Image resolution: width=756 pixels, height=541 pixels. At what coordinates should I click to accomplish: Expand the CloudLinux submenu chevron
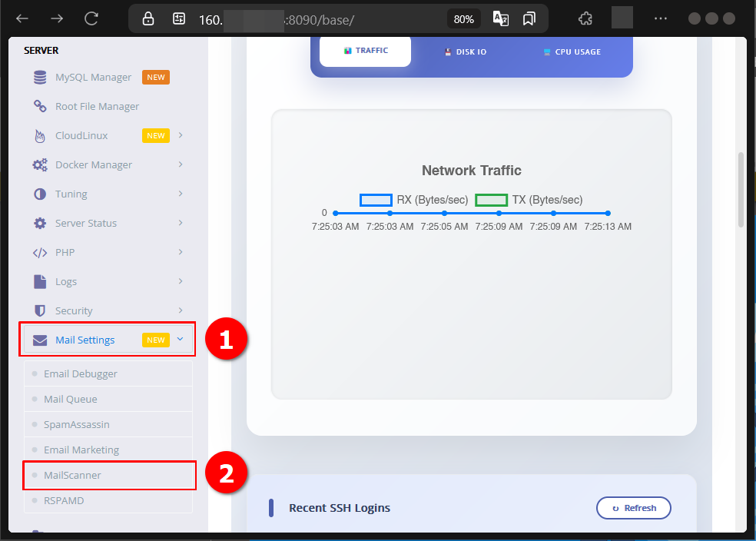tap(181, 135)
